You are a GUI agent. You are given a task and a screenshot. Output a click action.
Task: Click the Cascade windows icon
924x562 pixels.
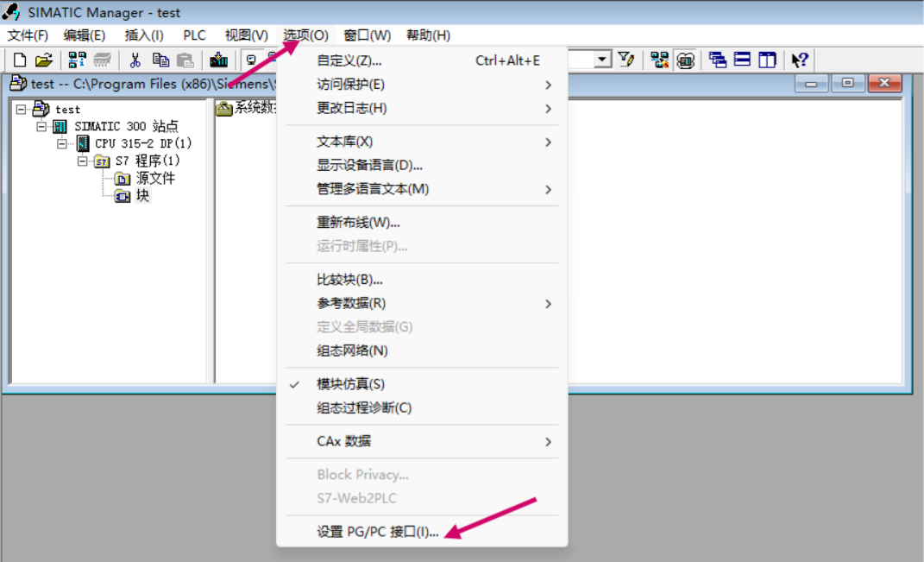(717, 60)
